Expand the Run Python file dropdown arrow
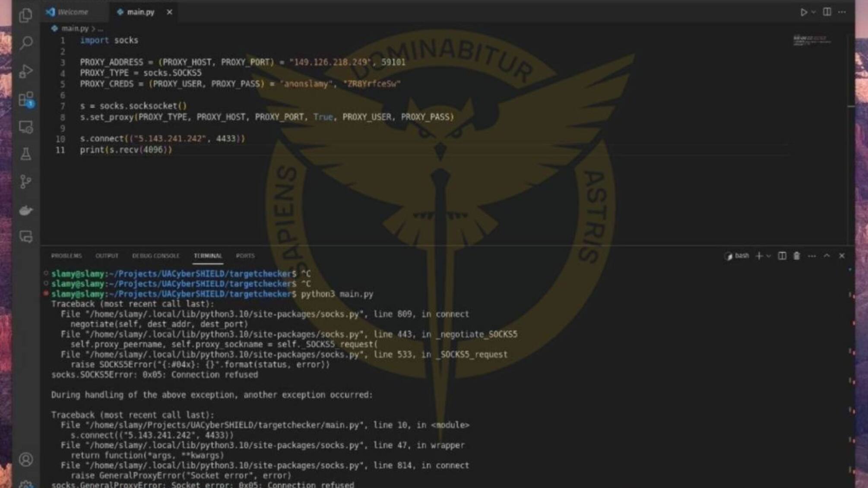 (814, 12)
